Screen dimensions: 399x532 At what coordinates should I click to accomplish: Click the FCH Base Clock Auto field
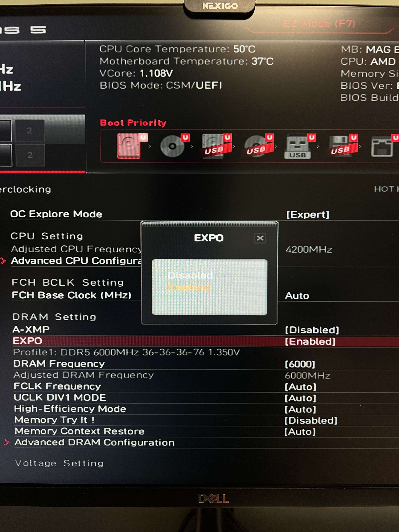tap(297, 296)
